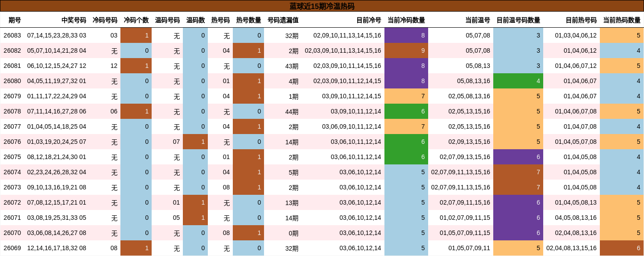Click period number 26077
Viewport: 644px width, 256px height.
pyautogui.click(x=12, y=126)
